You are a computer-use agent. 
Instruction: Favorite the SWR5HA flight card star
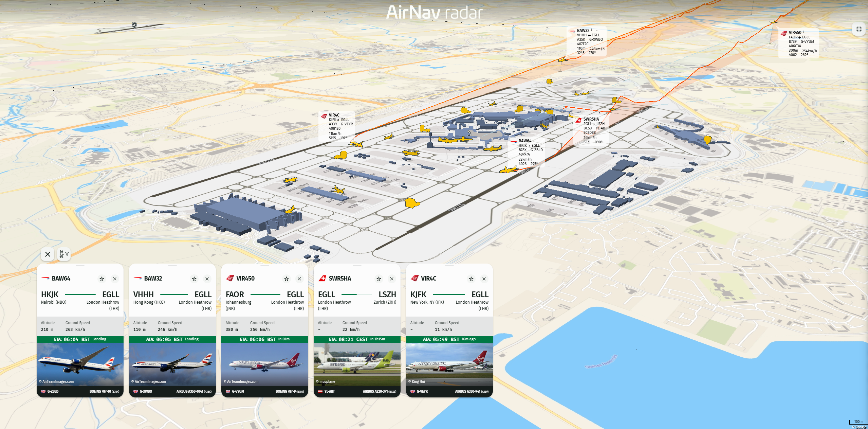coord(379,279)
